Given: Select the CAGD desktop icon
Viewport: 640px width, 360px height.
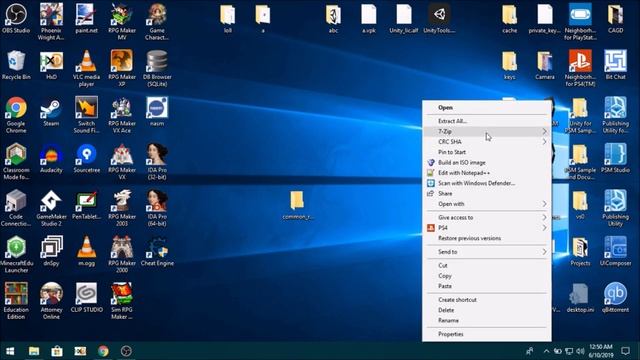Looking at the screenshot, I should (616, 18).
